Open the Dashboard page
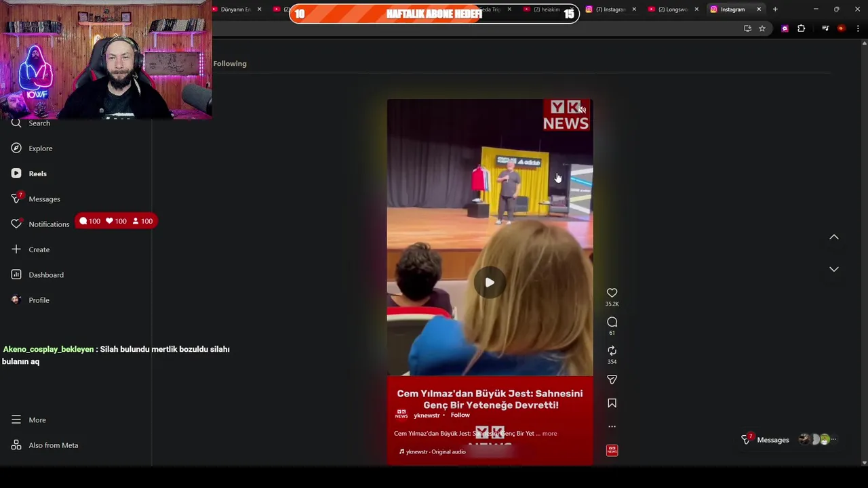The width and height of the screenshot is (868, 488). (37, 274)
